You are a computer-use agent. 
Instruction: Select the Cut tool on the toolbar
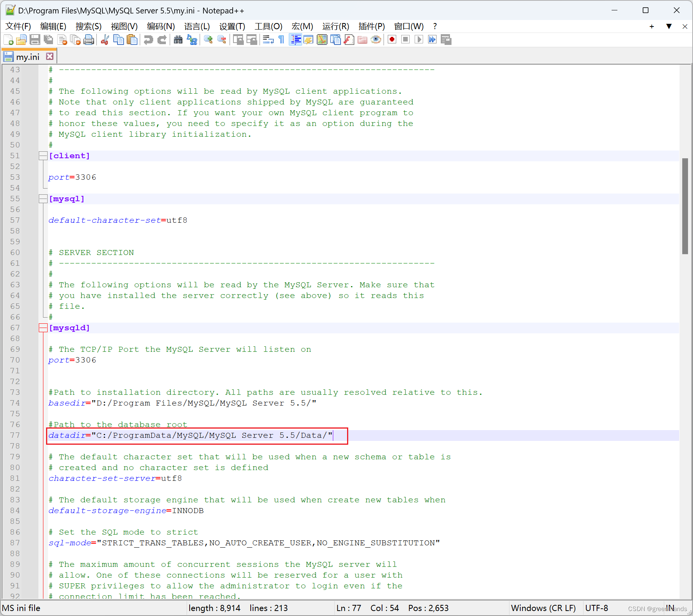tap(104, 40)
